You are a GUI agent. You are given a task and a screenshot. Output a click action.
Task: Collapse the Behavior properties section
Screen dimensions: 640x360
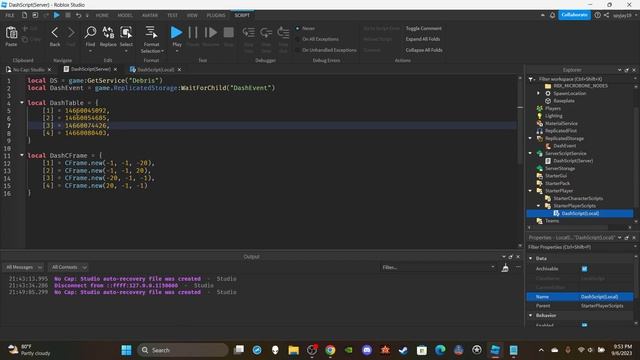click(531, 316)
